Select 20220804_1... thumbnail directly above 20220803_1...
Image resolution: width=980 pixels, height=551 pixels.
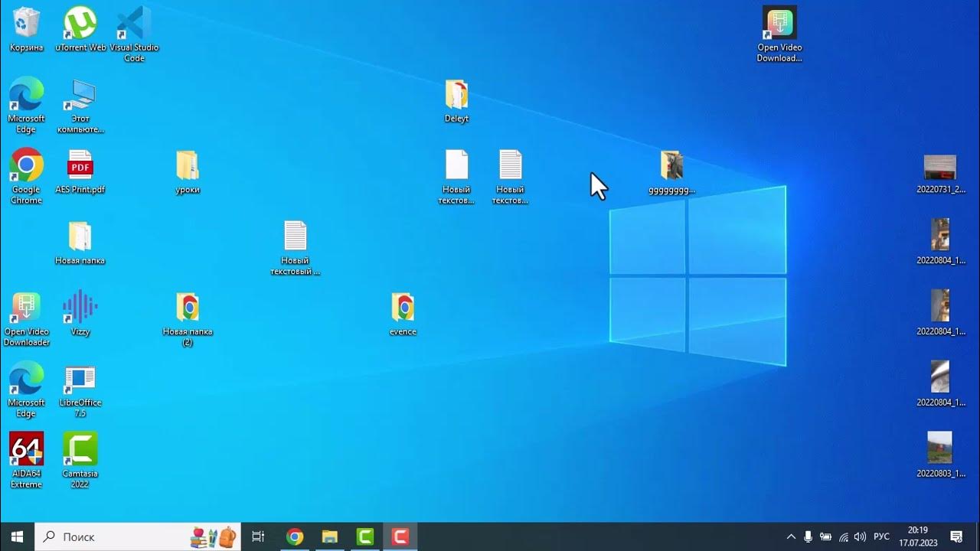[x=940, y=377]
